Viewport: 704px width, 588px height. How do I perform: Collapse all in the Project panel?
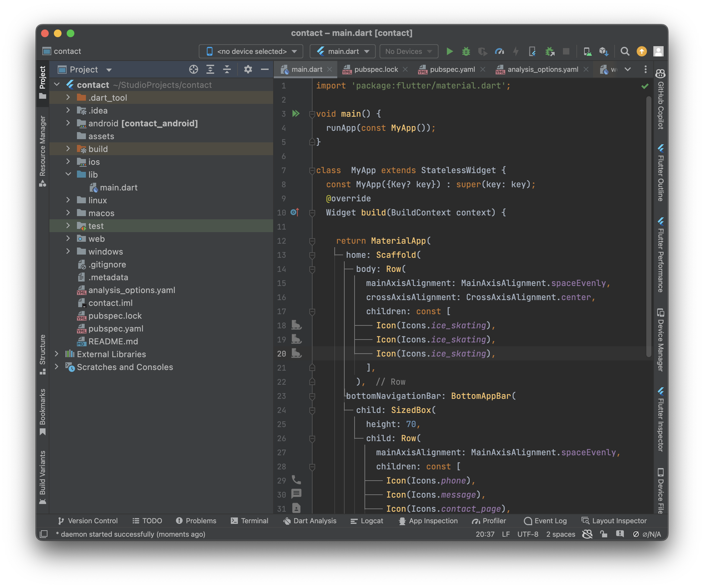click(227, 69)
